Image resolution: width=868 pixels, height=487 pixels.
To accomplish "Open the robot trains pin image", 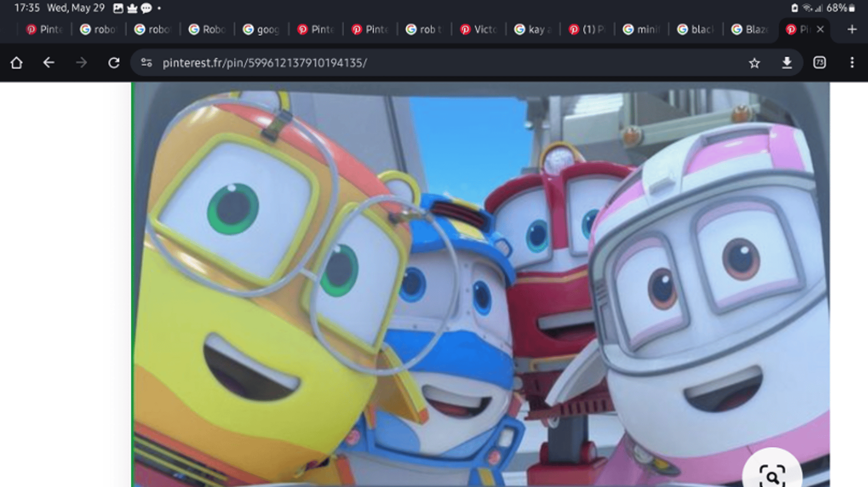I will pyautogui.click(x=477, y=282).
